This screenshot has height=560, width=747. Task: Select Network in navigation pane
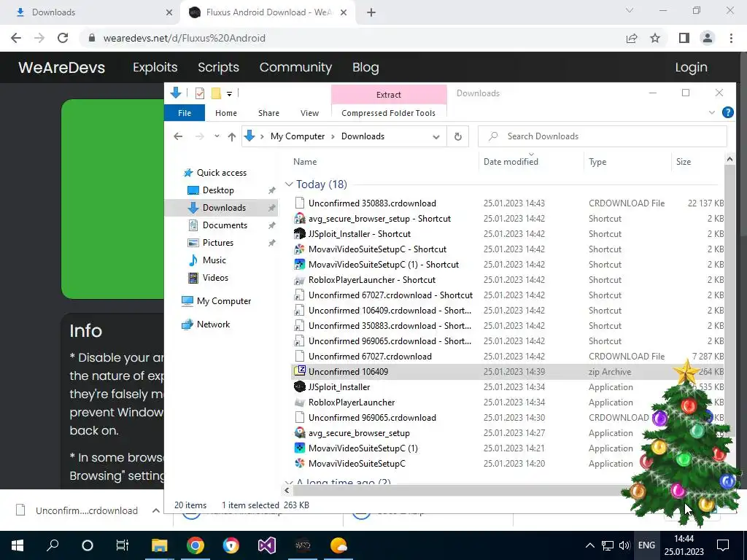[x=213, y=324]
